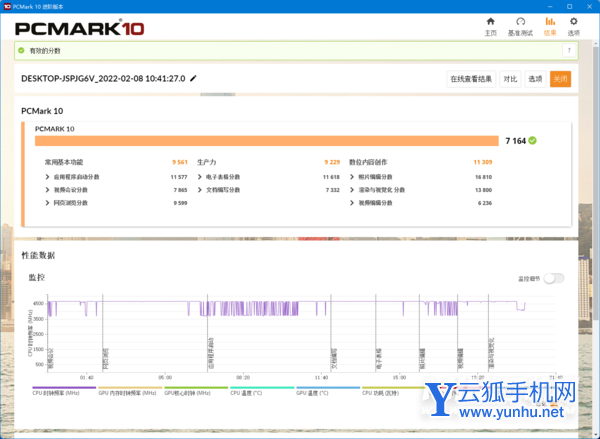Expand 电子表格分数 row
The height and width of the screenshot is (439, 600).
199,177
